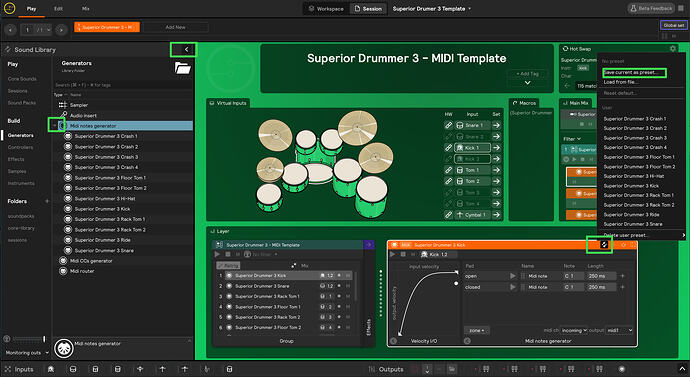Image resolution: width=690 pixels, height=377 pixels.
Task: Go to previous scene arrow in toolbar
Action: click(x=10, y=30)
